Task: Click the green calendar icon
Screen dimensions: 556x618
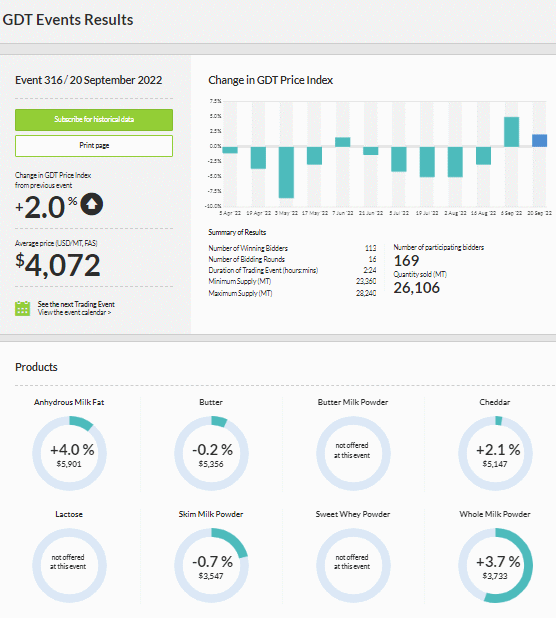Action: click(22, 308)
